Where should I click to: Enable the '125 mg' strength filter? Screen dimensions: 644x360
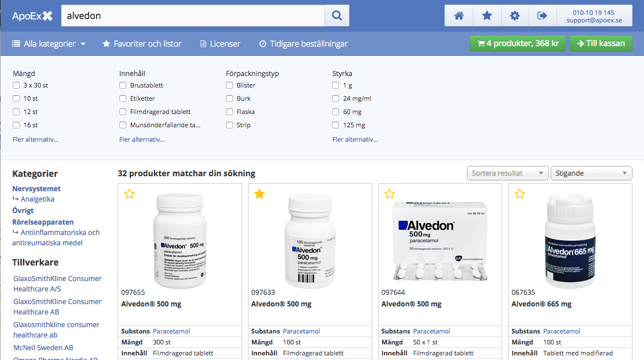coord(336,125)
